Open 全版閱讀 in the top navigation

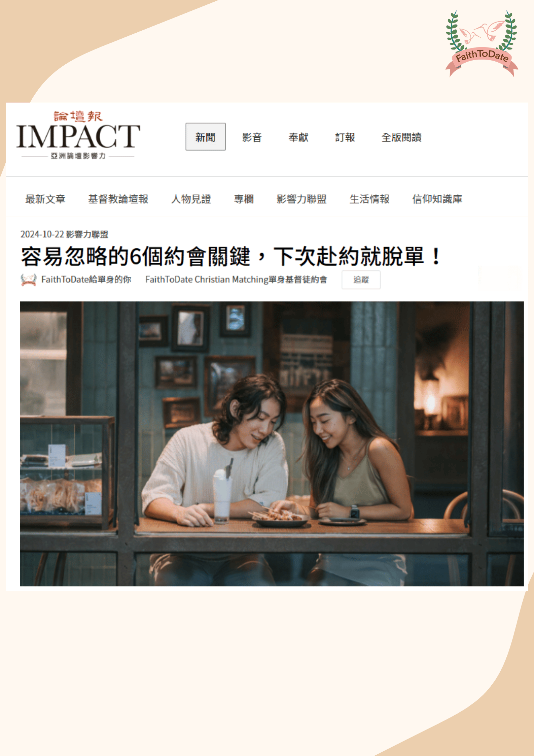pyautogui.click(x=401, y=137)
